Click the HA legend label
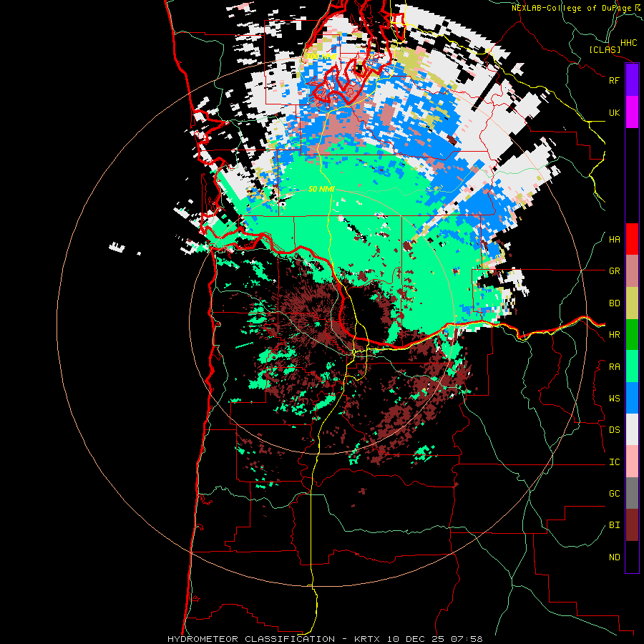644x644 pixels. coord(614,240)
